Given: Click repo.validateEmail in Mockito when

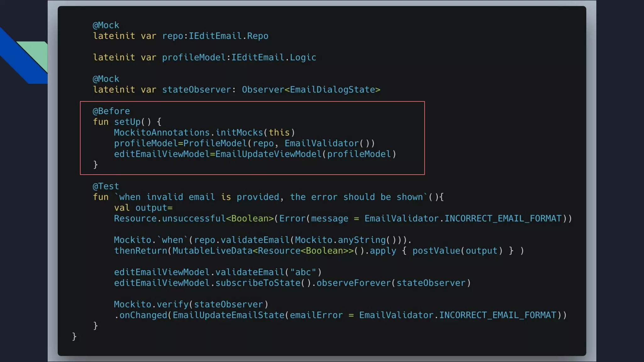Looking at the screenshot, I should 241,240.
